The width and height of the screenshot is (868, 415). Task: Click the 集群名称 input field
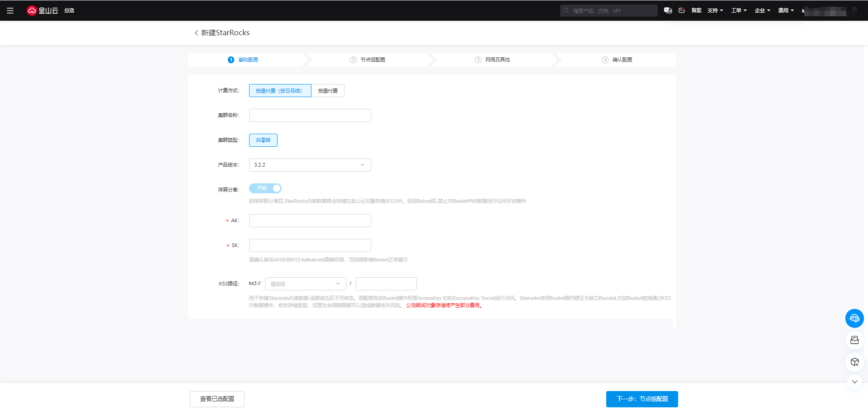(x=310, y=116)
